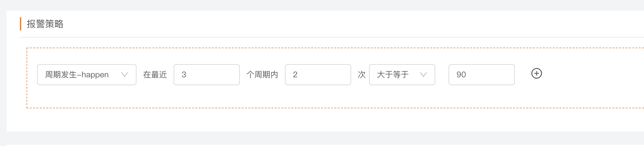Viewport: 644px width, 146px height.
Task: Click the 报警策略 section heading
Action: pyautogui.click(x=45, y=24)
